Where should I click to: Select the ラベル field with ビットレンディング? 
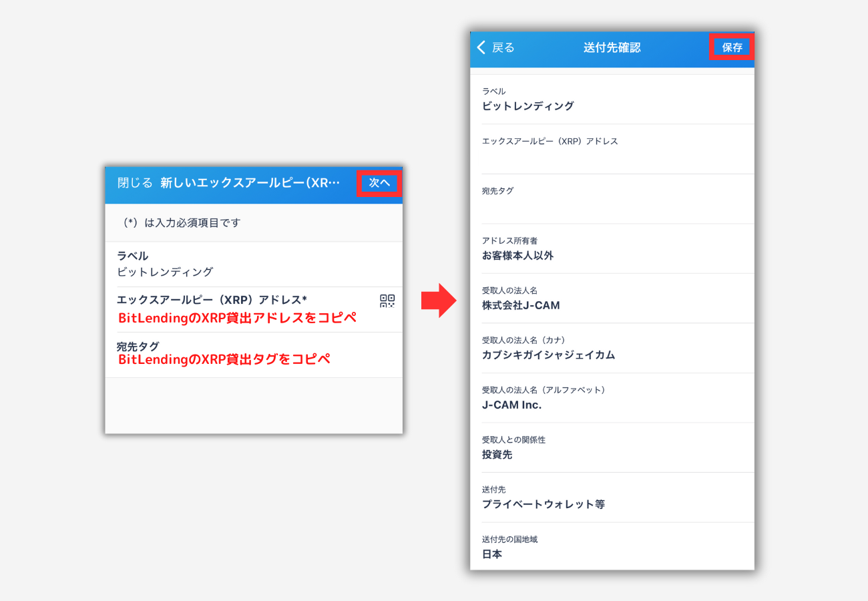[x=254, y=264]
